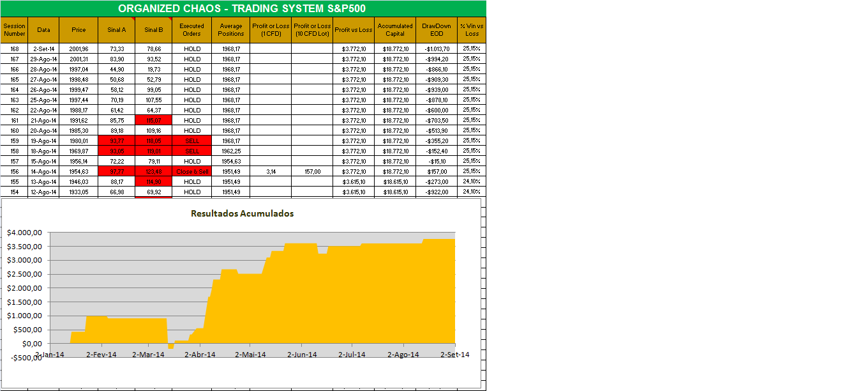Click the Profit vs Loss header

tap(354, 30)
